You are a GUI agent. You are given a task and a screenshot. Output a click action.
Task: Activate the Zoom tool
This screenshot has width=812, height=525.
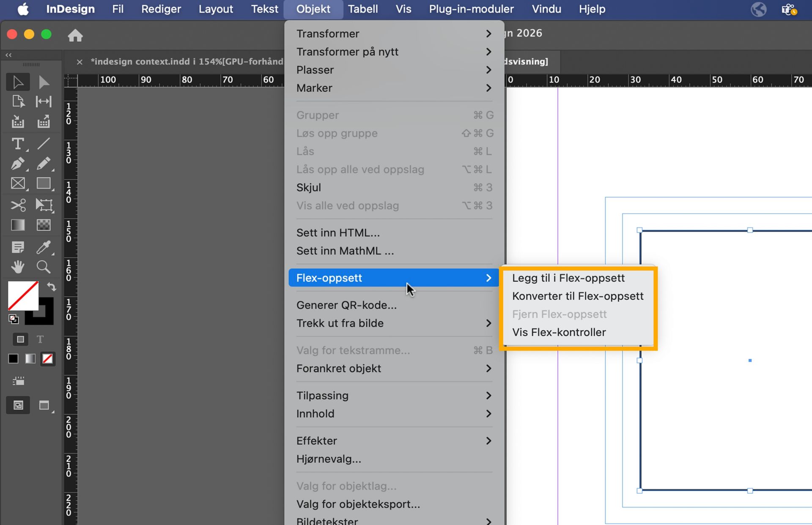[x=44, y=267]
